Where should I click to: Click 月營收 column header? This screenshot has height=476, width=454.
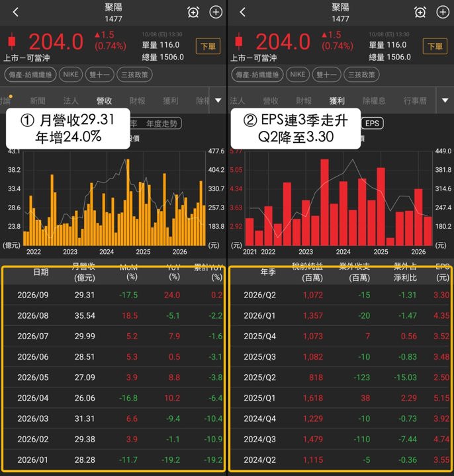(83, 272)
